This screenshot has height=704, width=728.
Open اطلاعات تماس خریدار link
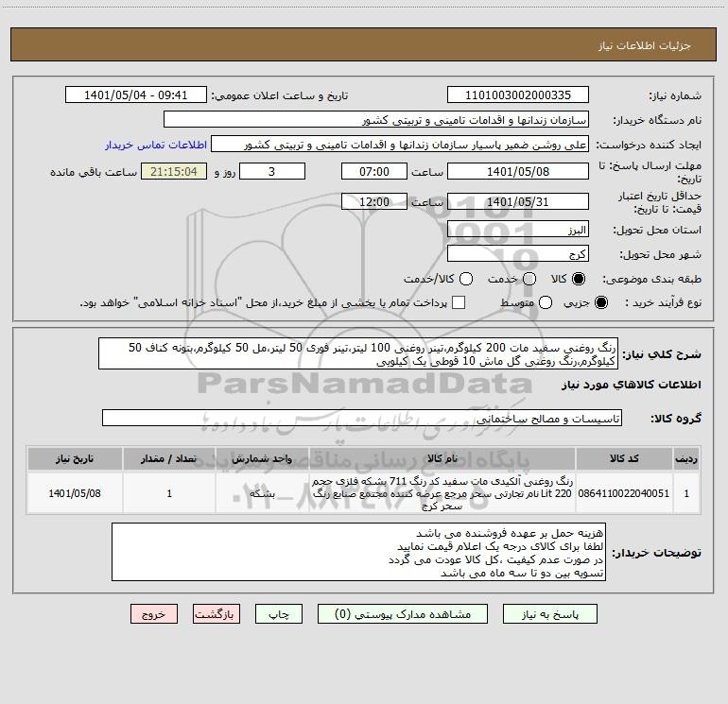pyautogui.click(x=156, y=145)
